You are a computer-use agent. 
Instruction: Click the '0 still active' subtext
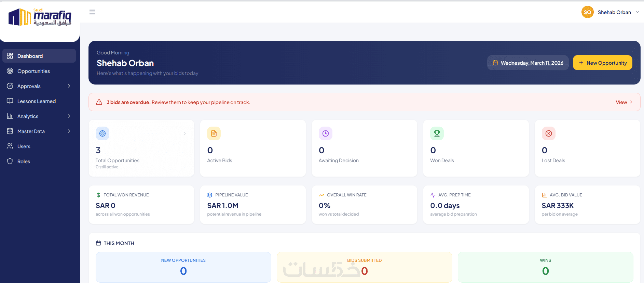point(107,167)
